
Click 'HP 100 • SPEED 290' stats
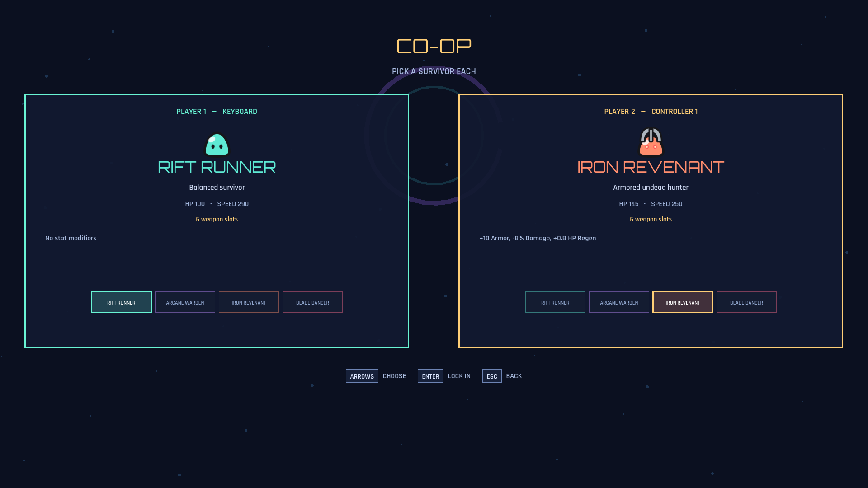click(x=217, y=204)
